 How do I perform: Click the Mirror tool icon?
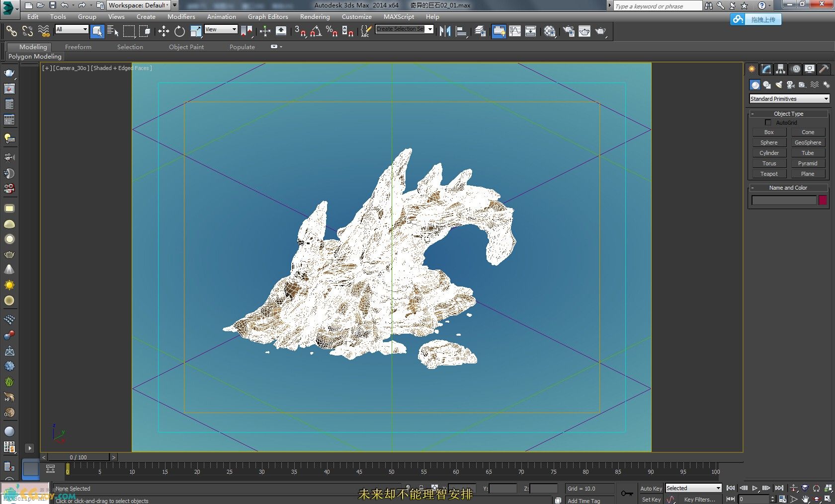click(x=445, y=31)
